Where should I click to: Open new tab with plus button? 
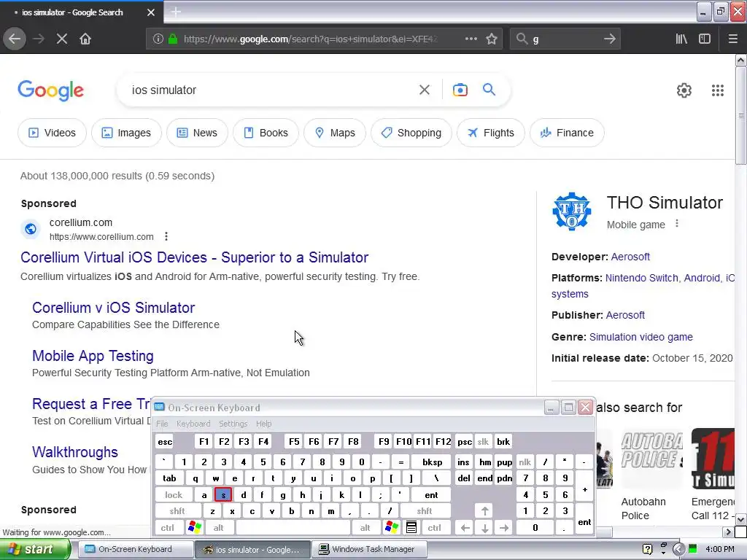(176, 12)
